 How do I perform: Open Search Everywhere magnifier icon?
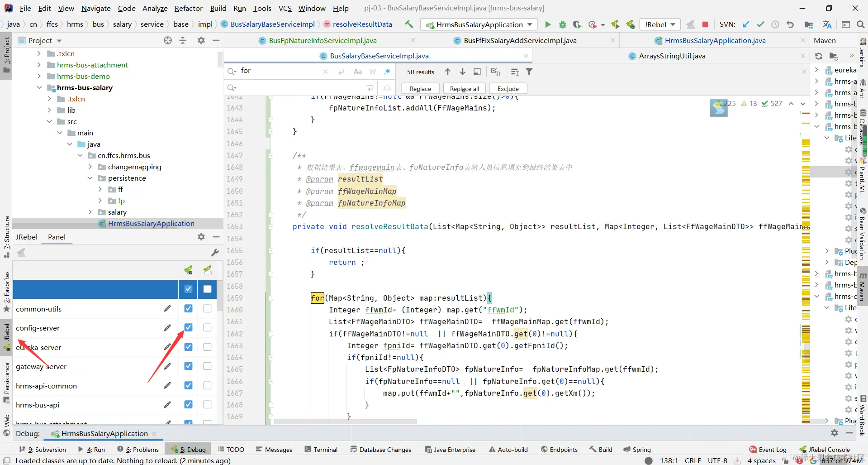tap(860, 24)
